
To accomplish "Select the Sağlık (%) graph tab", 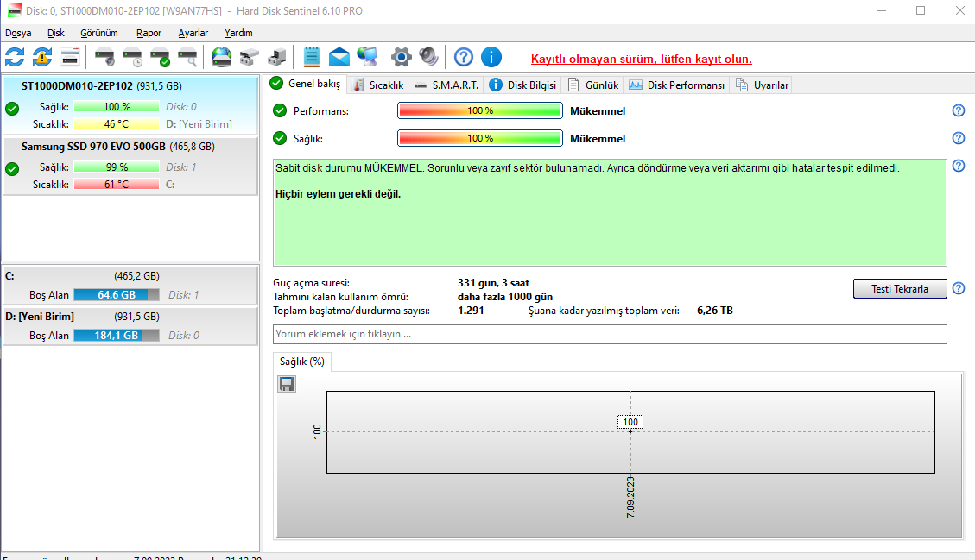I will (x=302, y=362).
